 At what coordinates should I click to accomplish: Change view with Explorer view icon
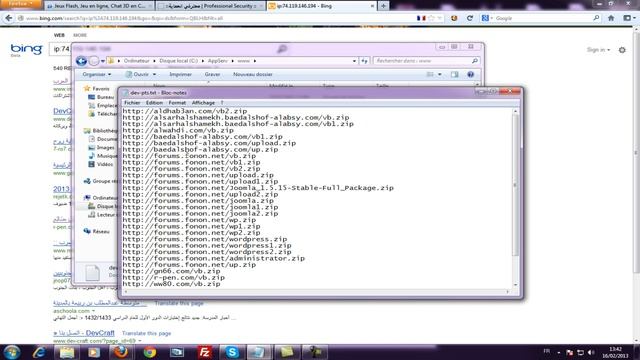tap(430, 74)
